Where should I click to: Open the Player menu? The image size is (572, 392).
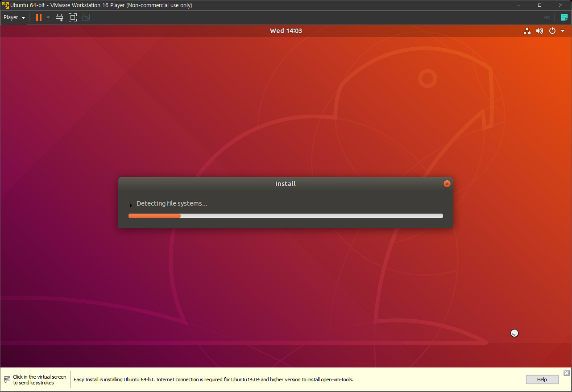(x=14, y=17)
